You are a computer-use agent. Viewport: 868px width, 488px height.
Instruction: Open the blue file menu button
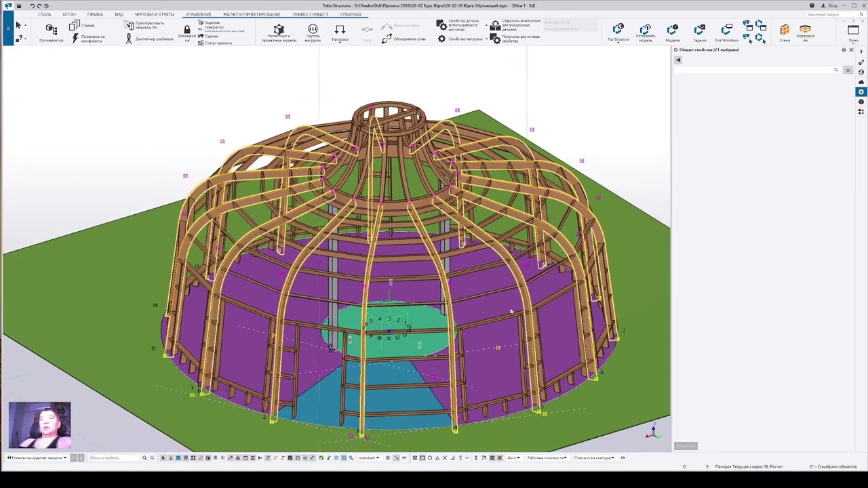tap(7, 28)
